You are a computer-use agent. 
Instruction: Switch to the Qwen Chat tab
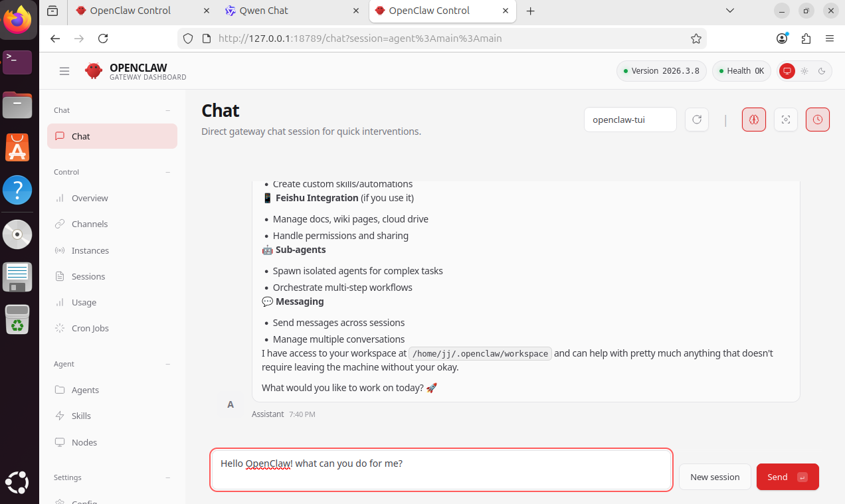(x=264, y=11)
